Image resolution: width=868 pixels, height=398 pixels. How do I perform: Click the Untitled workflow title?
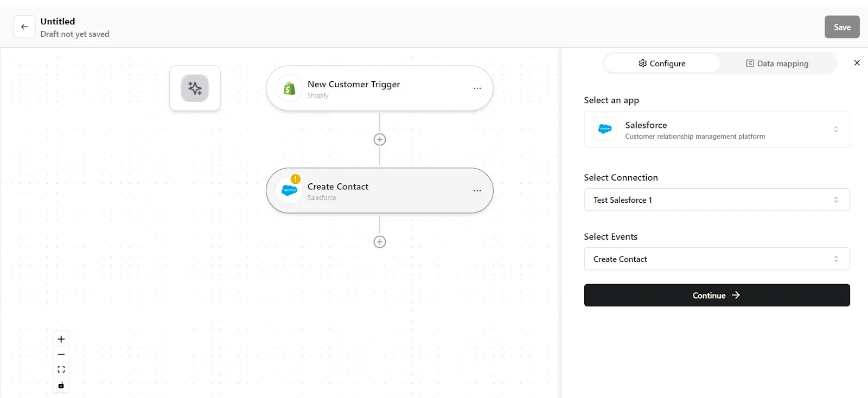point(58,21)
